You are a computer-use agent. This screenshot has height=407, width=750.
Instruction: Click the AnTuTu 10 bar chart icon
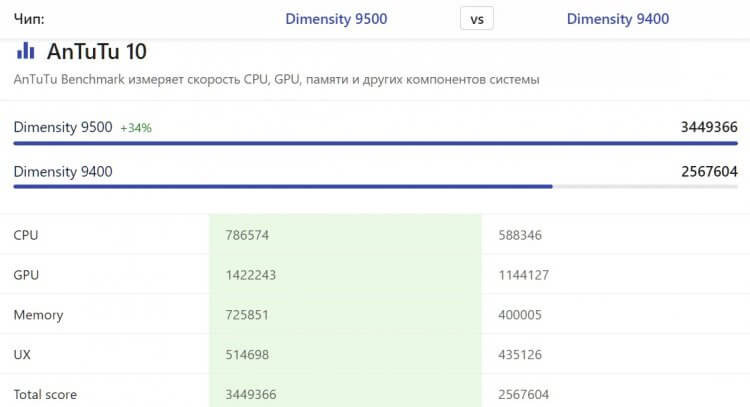(x=26, y=51)
